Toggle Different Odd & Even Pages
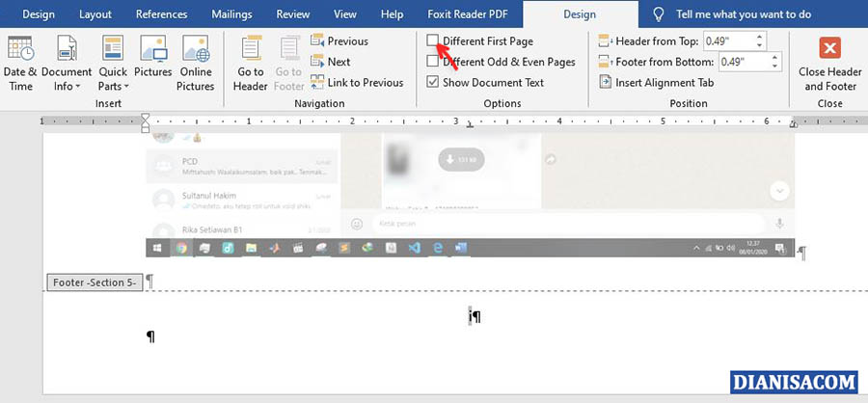868x403 pixels. pos(434,62)
